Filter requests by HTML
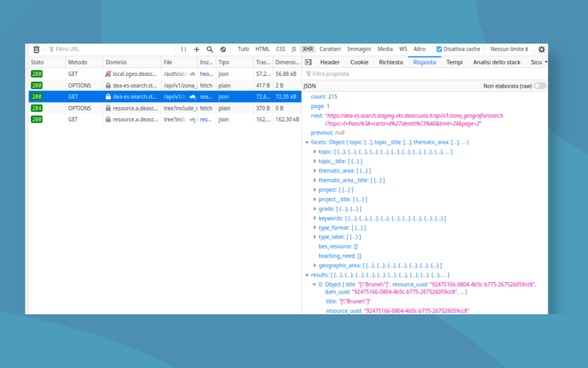 coord(262,49)
